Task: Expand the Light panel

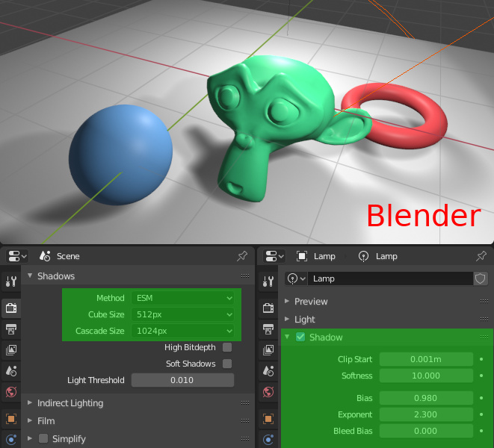Action: 287,320
